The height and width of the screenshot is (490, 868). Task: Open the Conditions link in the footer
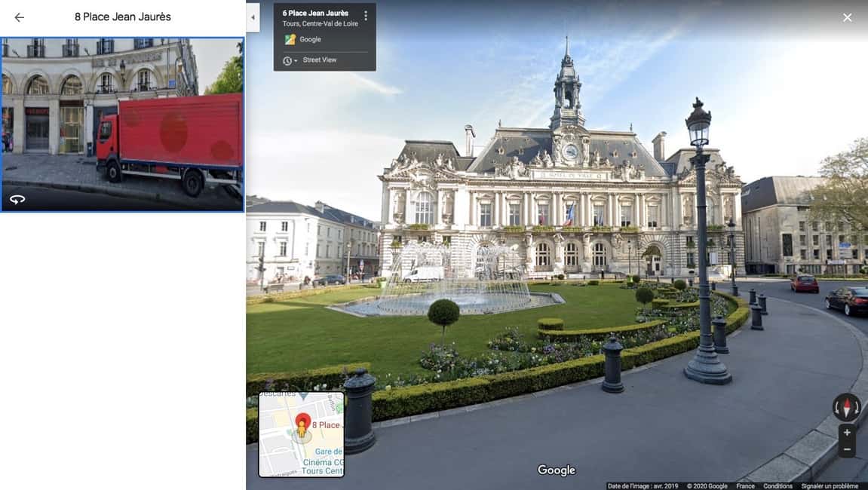pyautogui.click(x=778, y=486)
